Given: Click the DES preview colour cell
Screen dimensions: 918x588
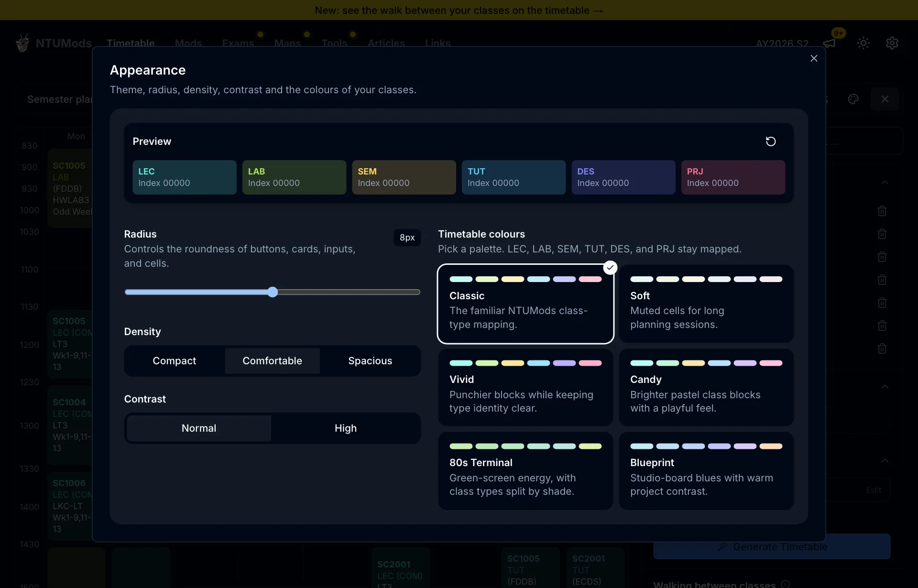Looking at the screenshot, I should click(x=623, y=177).
